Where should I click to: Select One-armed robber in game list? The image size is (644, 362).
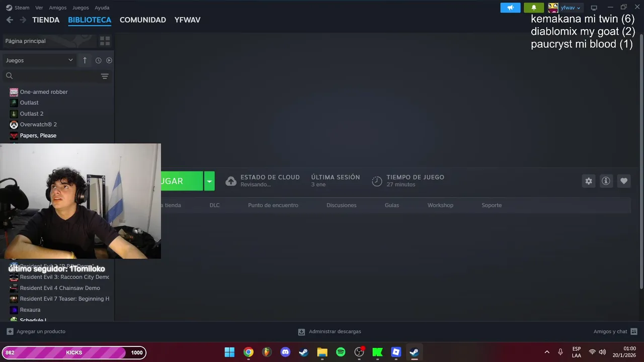click(x=44, y=92)
